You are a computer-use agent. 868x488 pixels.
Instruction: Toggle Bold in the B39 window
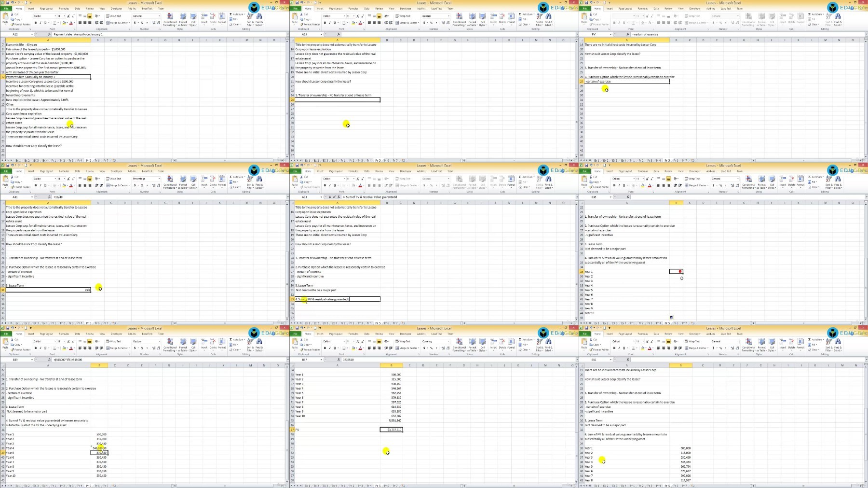tap(36, 348)
